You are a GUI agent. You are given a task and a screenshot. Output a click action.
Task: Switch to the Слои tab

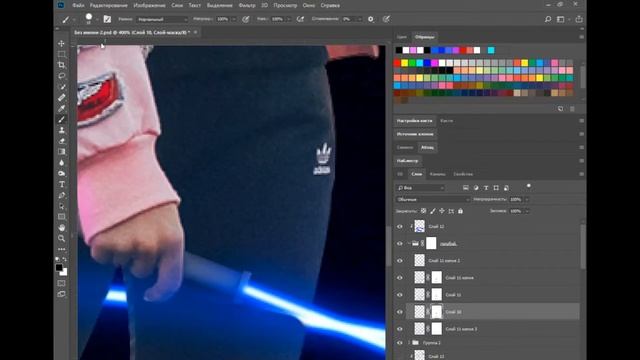(x=416, y=174)
